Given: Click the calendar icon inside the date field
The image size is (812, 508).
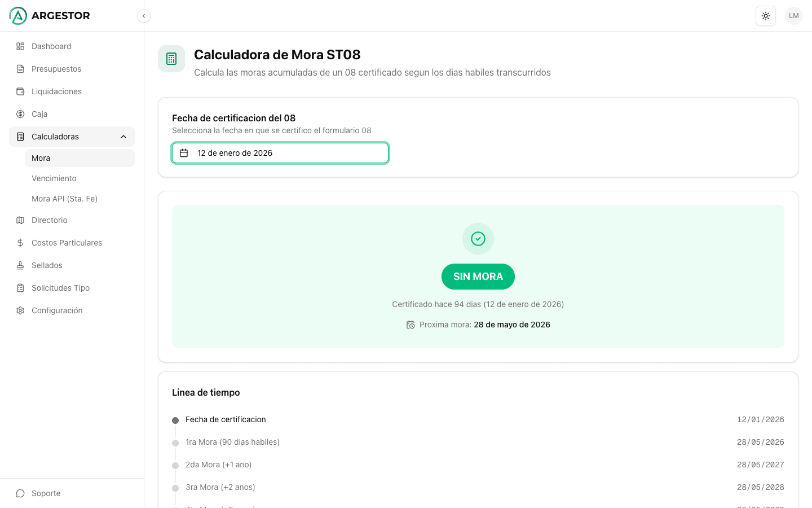Looking at the screenshot, I should 183,152.
